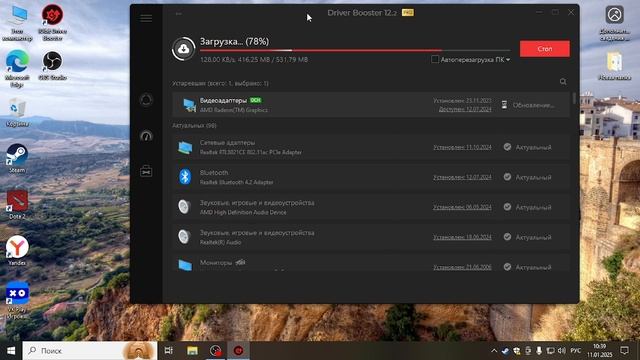Enable the Автоперезагрузка ПК checkbox

pos(435,60)
